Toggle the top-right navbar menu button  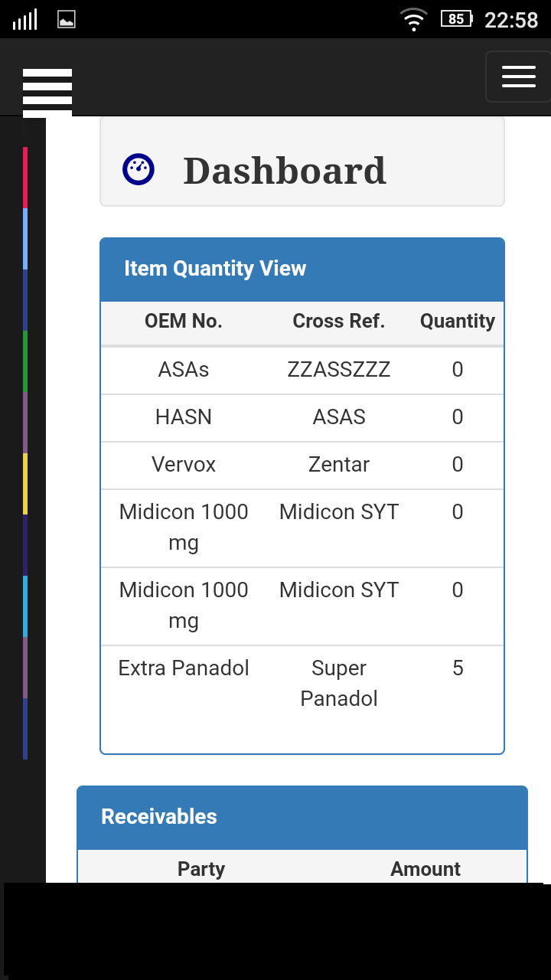[518, 77]
